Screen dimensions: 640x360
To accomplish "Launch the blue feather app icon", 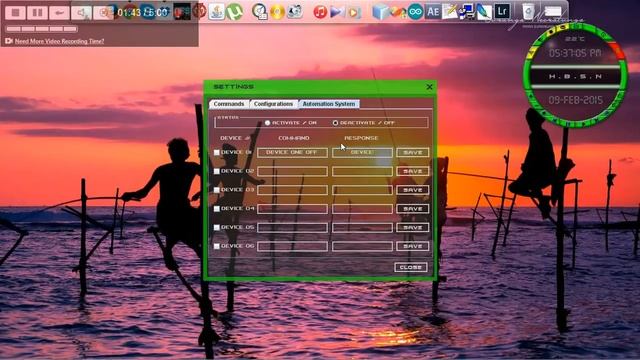I will (x=484, y=12).
